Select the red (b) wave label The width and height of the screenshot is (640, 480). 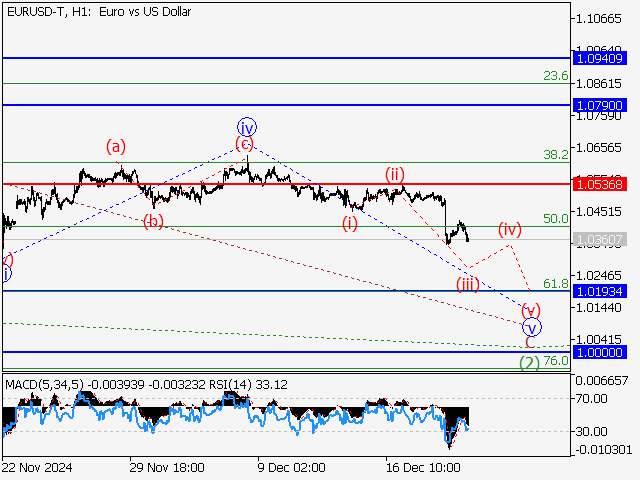point(153,220)
